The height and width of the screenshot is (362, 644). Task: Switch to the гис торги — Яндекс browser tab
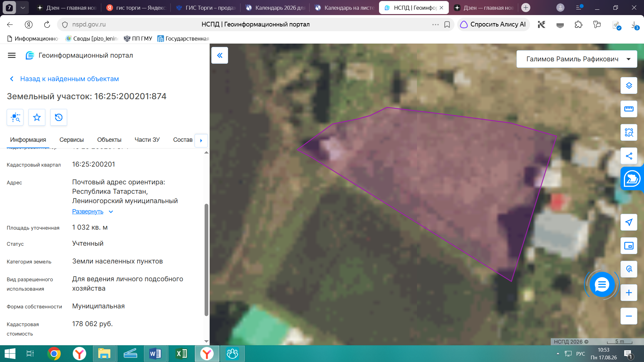136,8
